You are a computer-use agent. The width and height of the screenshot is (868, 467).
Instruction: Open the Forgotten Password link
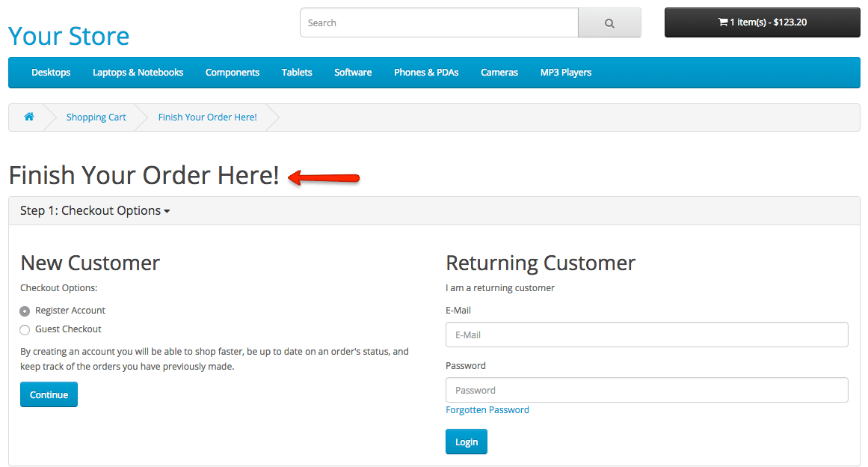point(487,410)
